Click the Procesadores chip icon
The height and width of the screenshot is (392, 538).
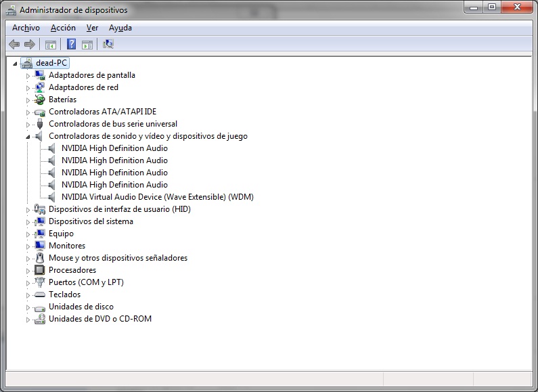pyautogui.click(x=40, y=270)
